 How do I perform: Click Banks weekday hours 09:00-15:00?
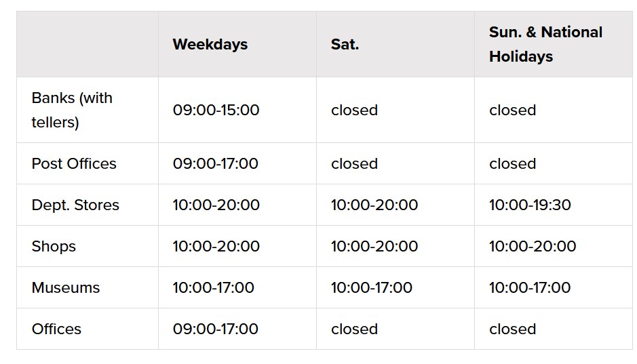pos(216,110)
